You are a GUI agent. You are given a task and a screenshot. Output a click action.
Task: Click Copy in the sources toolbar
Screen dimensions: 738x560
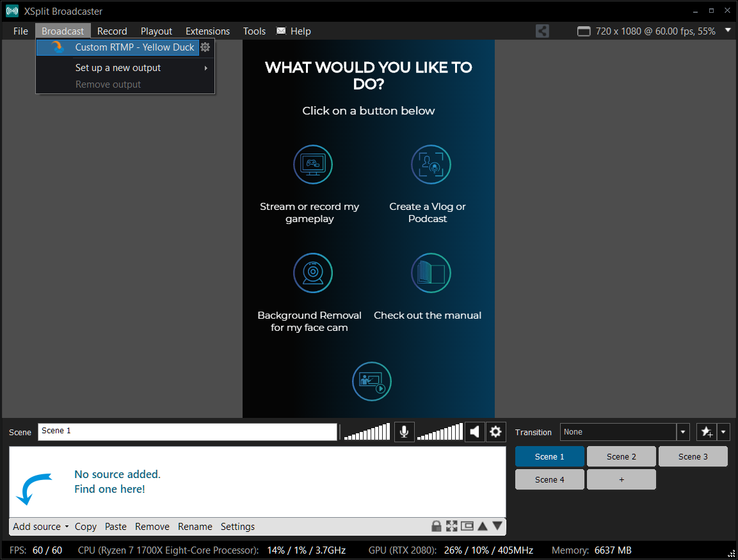[86, 527]
